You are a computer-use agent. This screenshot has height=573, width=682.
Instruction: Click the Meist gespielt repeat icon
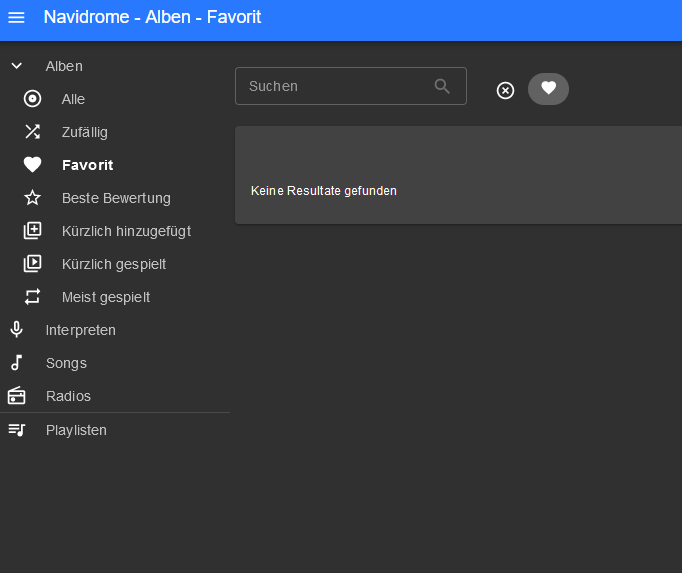coord(33,297)
